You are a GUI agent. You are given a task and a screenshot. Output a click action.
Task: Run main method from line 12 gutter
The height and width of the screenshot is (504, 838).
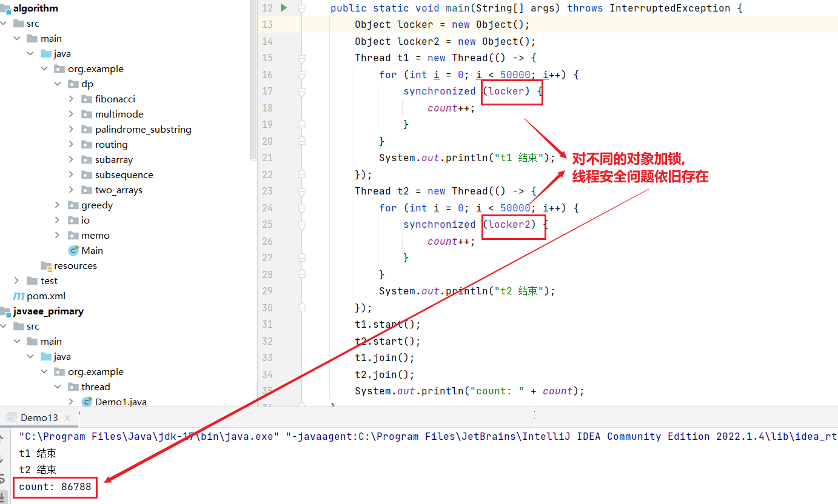click(284, 8)
